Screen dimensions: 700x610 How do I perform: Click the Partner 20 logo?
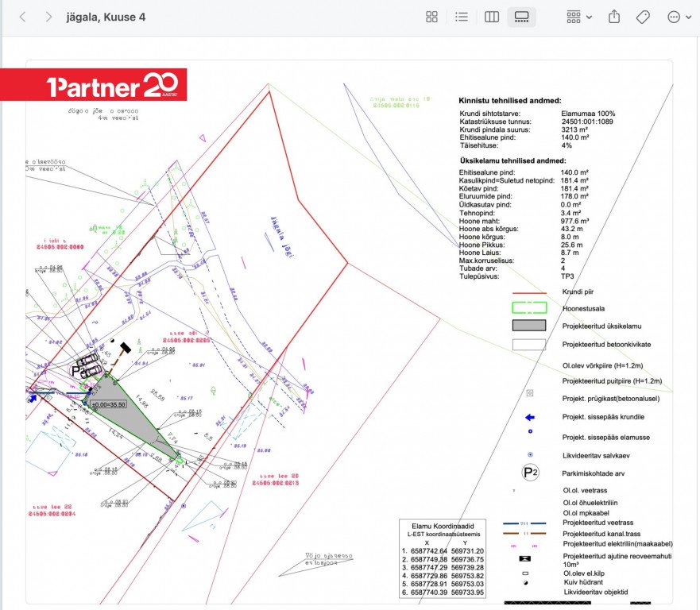(x=94, y=85)
